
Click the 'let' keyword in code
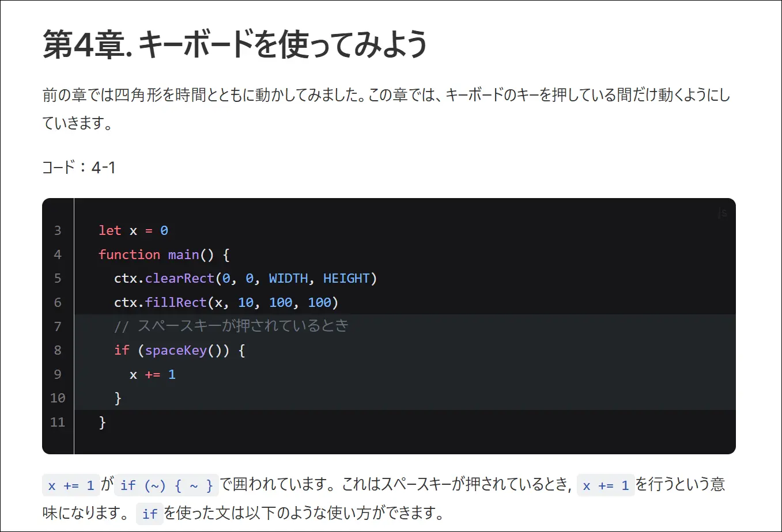pos(109,231)
